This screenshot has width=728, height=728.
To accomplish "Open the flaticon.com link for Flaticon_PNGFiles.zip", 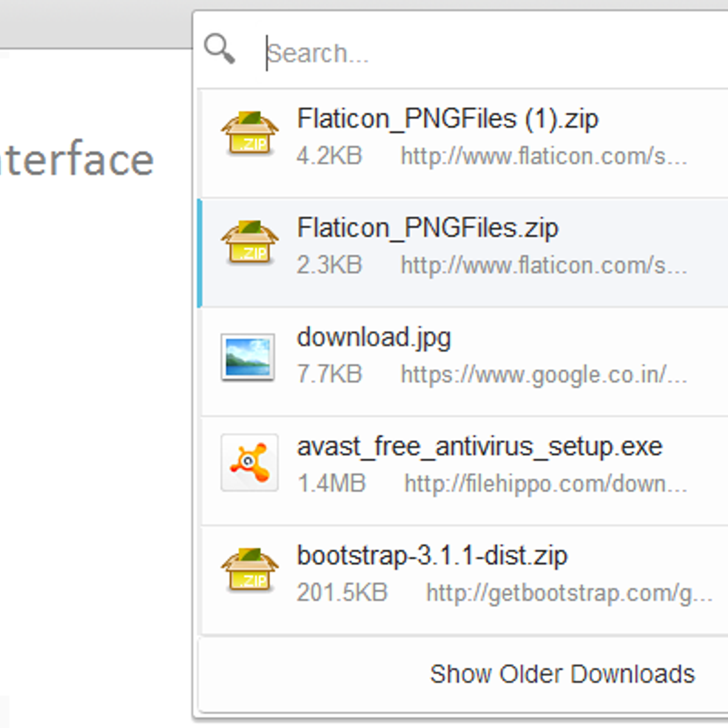I will 542,265.
